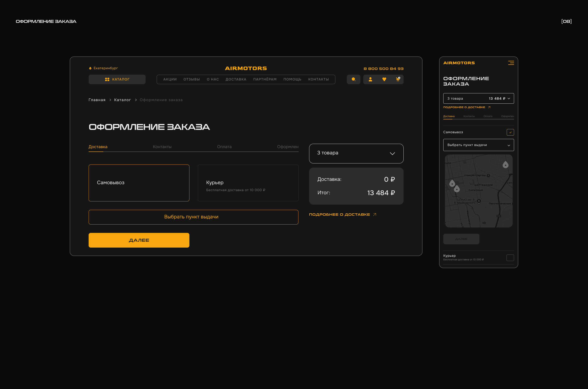
Task: Open the shopping cart icon
Action: (x=398, y=79)
